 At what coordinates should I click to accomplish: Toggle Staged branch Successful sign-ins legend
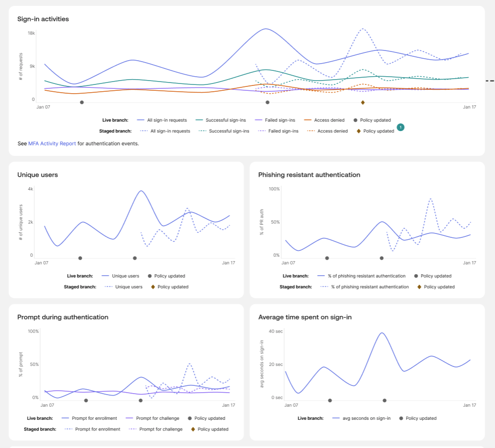[224, 131]
